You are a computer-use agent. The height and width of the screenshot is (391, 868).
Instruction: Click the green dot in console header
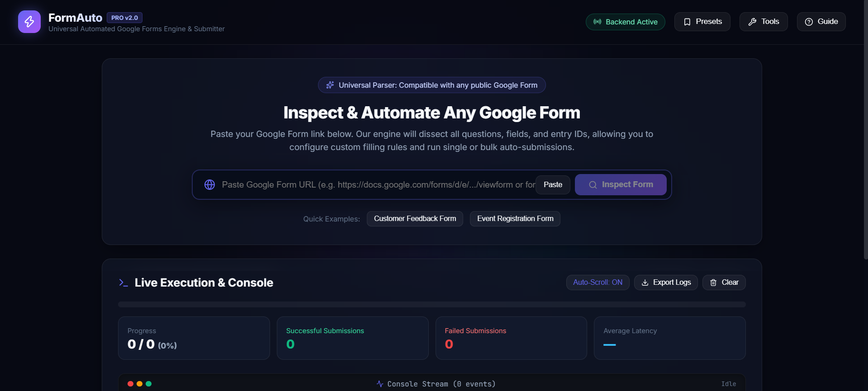pos(148,384)
